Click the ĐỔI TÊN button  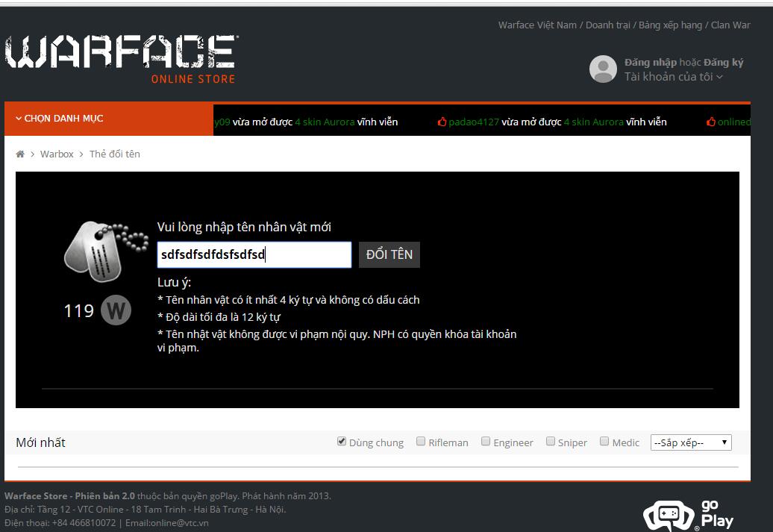(389, 254)
